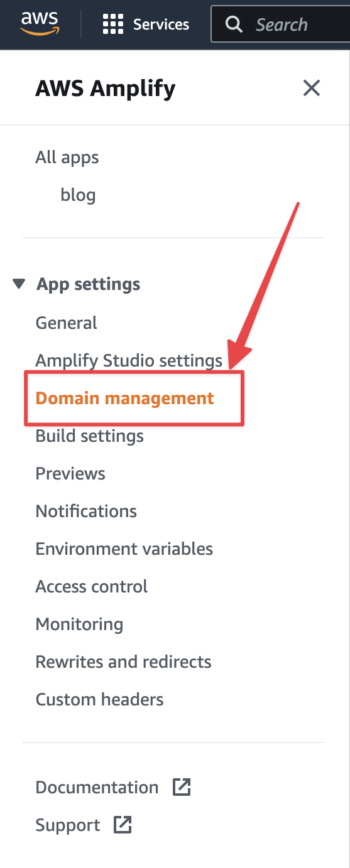Screen dimensions: 350x868
Task: Open Previews page
Action: (70, 474)
